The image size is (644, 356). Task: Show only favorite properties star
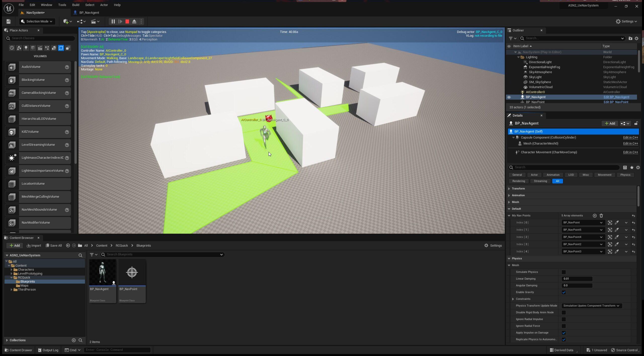(x=632, y=167)
